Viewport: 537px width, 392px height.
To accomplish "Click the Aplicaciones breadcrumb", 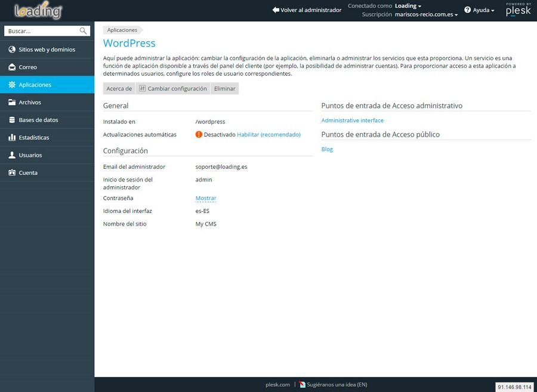I will [122, 30].
